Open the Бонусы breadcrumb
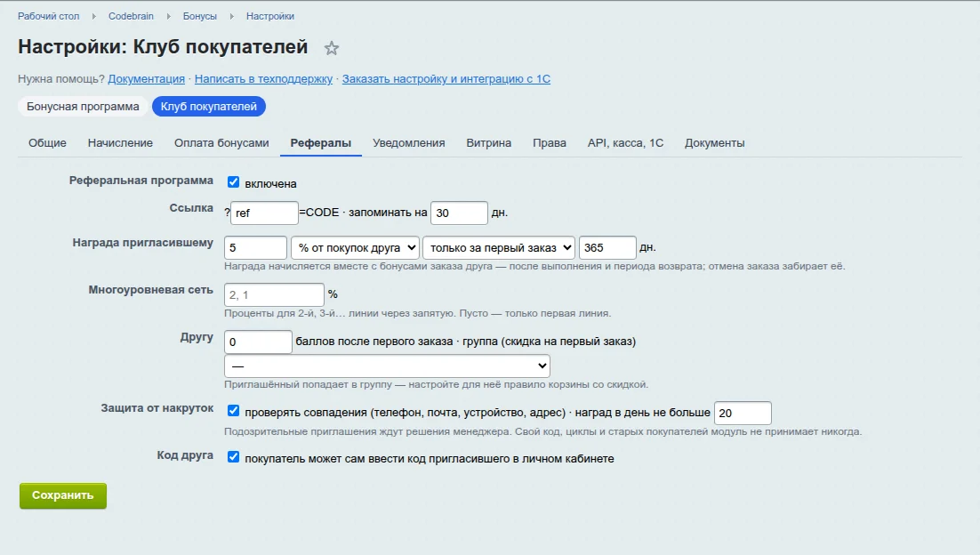Screen dimensions: 980x555 (x=200, y=16)
